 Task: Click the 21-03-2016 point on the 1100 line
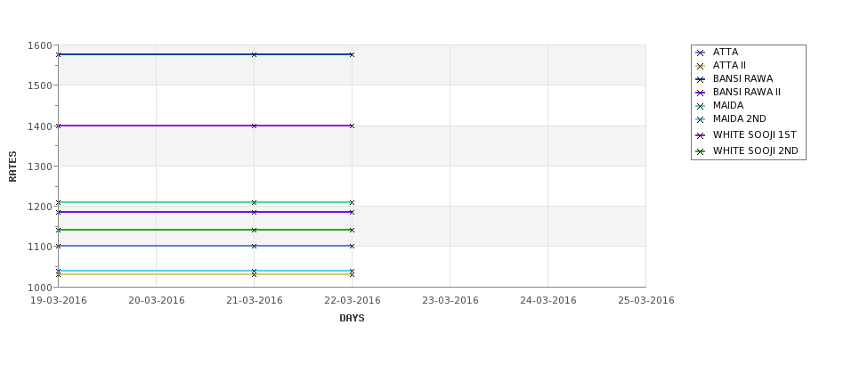pyautogui.click(x=254, y=246)
